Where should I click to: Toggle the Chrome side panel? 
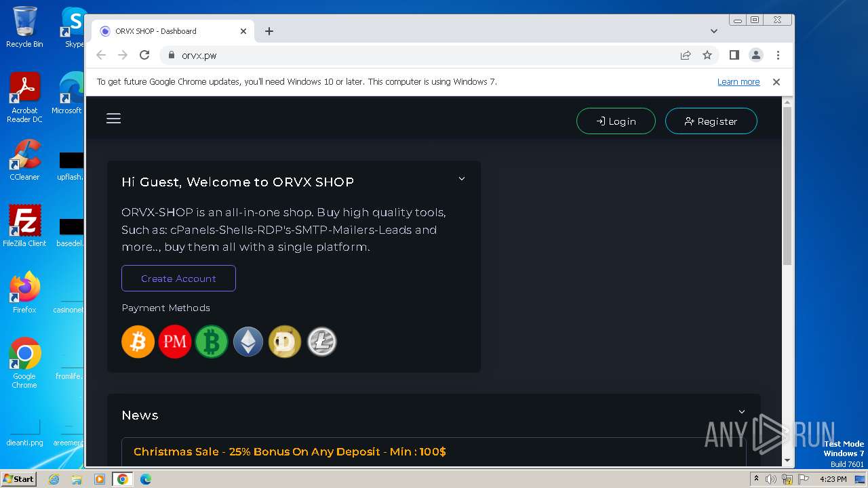coord(734,56)
